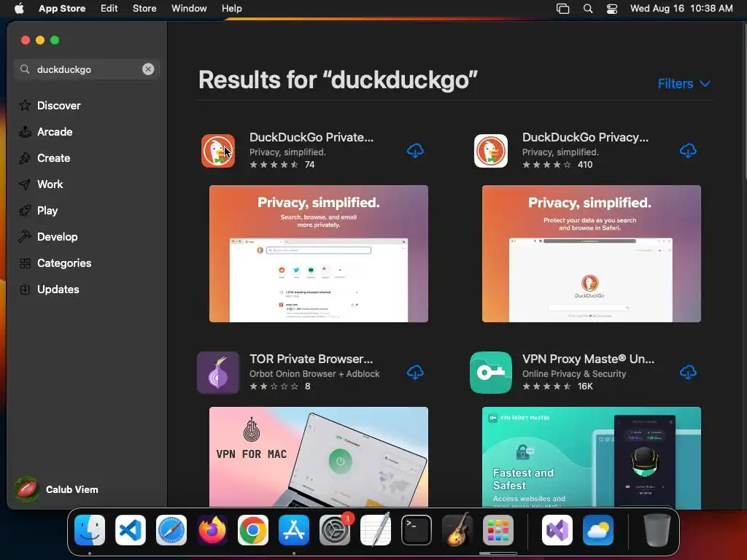The height and width of the screenshot is (560, 747).
Task: Launch Firefox from the Dock
Action: pyautogui.click(x=212, y=530)
